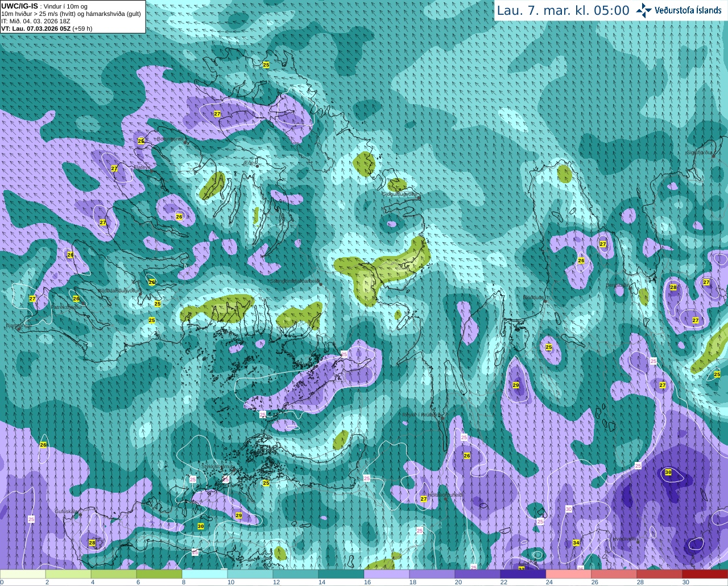
Task: Pick the 28–30 m/s red legend swatch
Action: 660,575
